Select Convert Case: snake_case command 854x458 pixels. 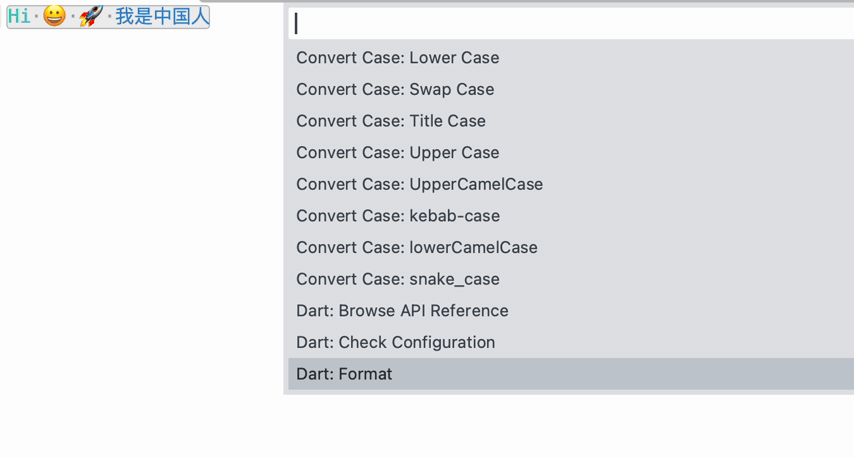pos(571,279)
